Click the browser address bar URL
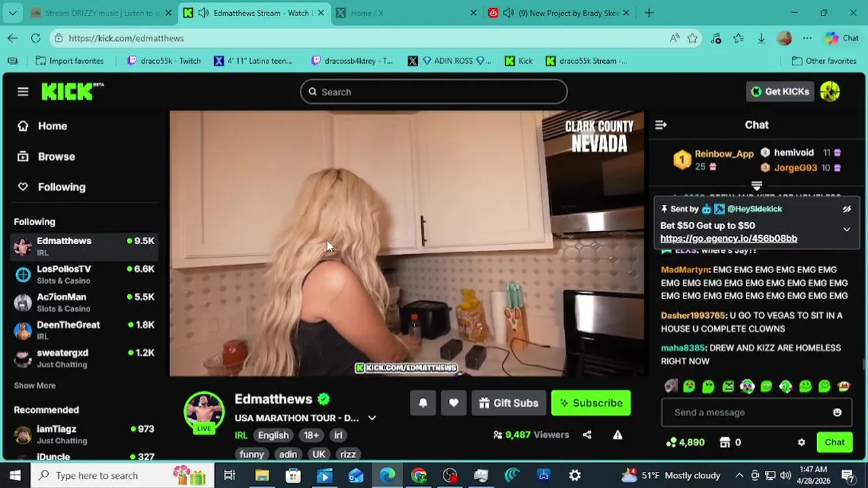868x488 pixels. [126, 38]
